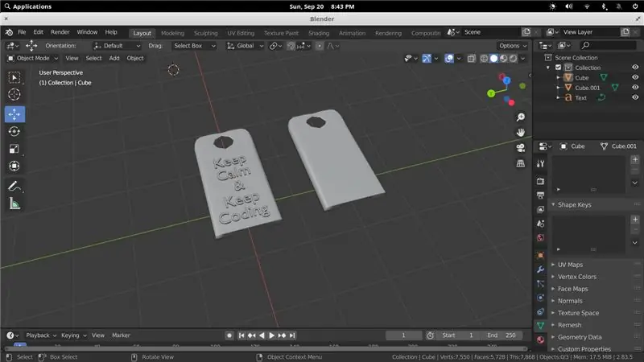Open the Object properties tab
644x362 pixels.
point(540,255)
